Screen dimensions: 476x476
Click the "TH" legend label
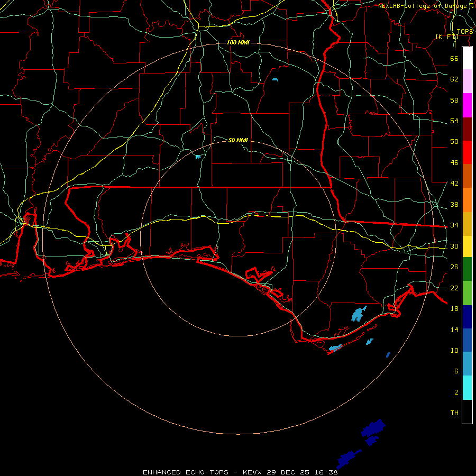tap(454, 413)
